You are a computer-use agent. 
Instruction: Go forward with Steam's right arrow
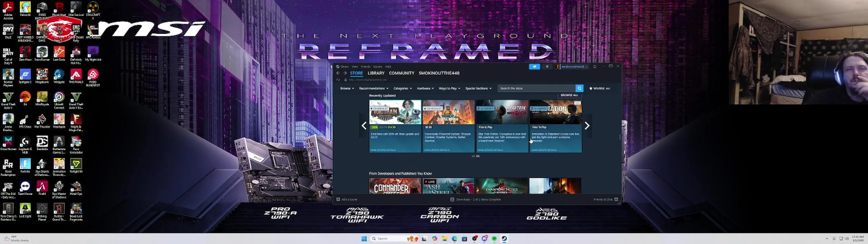point(345,73)
